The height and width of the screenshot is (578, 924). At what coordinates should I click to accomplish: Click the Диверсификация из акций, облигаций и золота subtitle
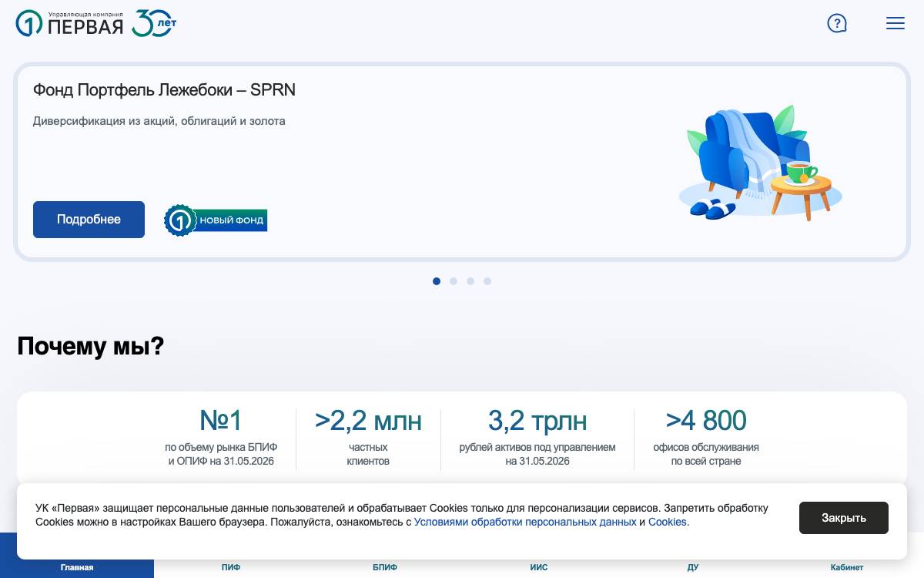pos(159,121)
